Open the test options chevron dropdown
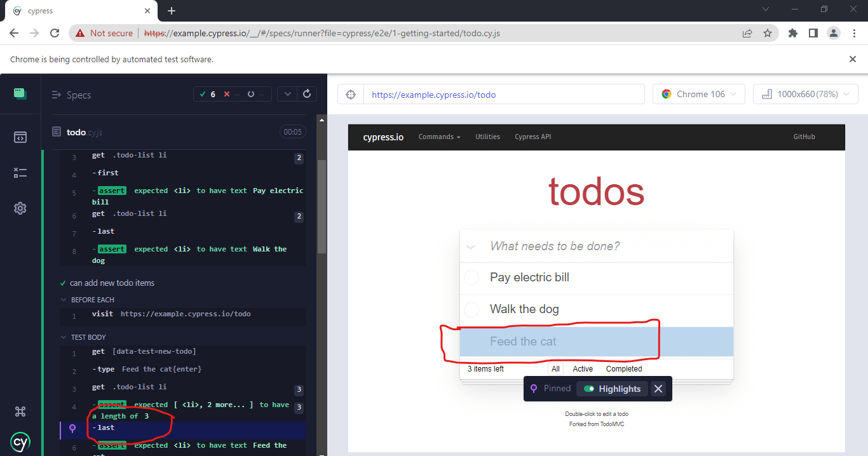 287,94
